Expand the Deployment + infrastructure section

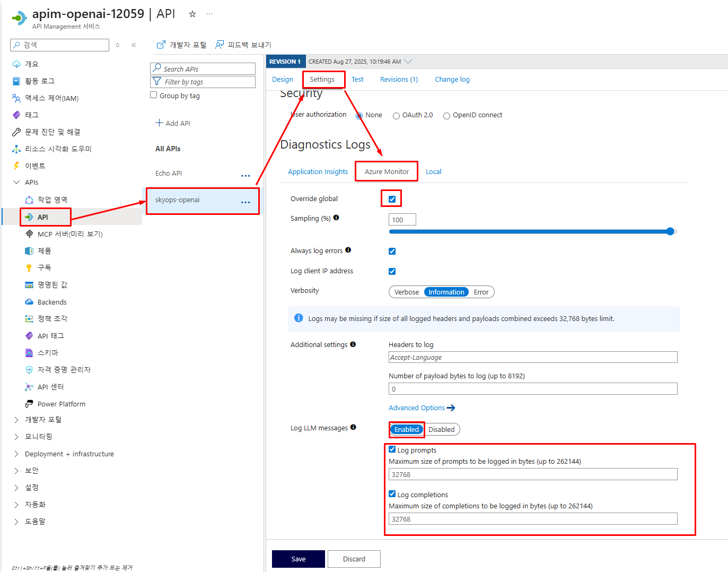click(16, 454)
